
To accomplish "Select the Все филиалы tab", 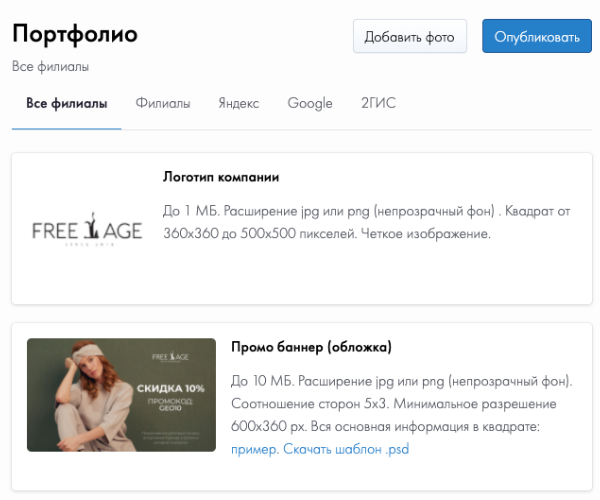I will point(67,103).
